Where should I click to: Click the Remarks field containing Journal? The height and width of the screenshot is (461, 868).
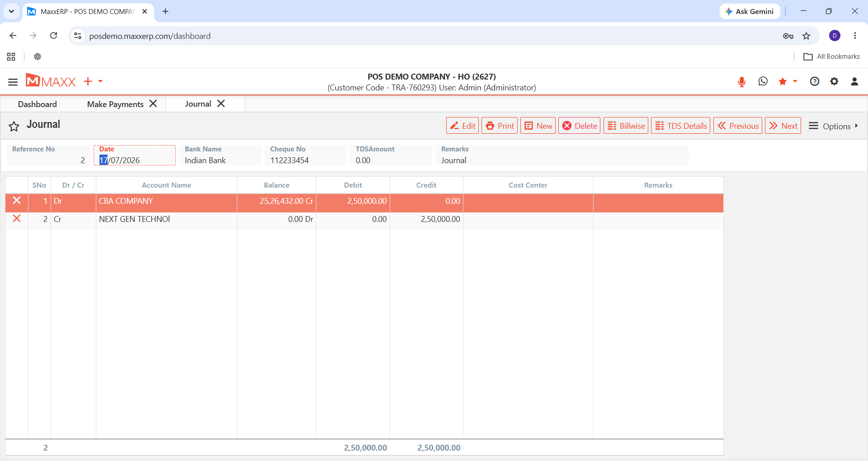click(x=562, y=155)
